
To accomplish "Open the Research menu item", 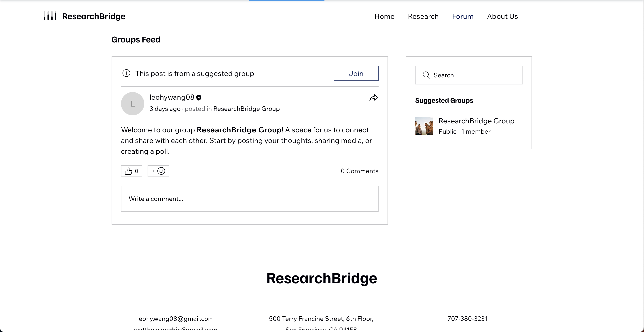I will pyautogui.click(x=423, y=16).
